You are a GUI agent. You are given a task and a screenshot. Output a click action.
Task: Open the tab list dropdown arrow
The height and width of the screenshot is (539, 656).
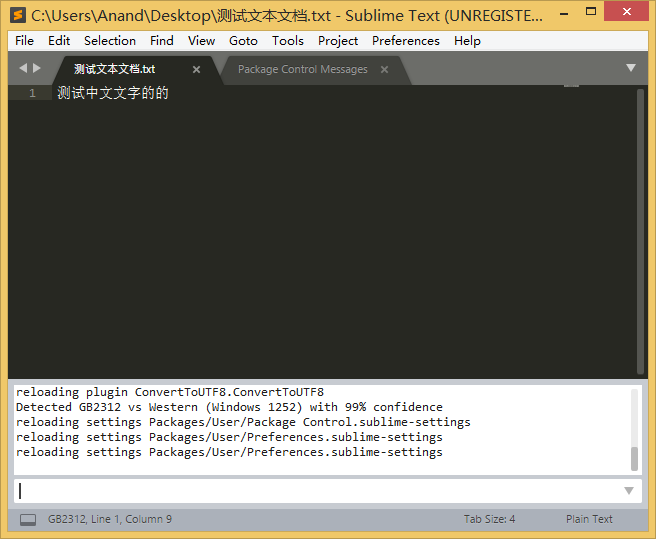click(x=631, y=68)
